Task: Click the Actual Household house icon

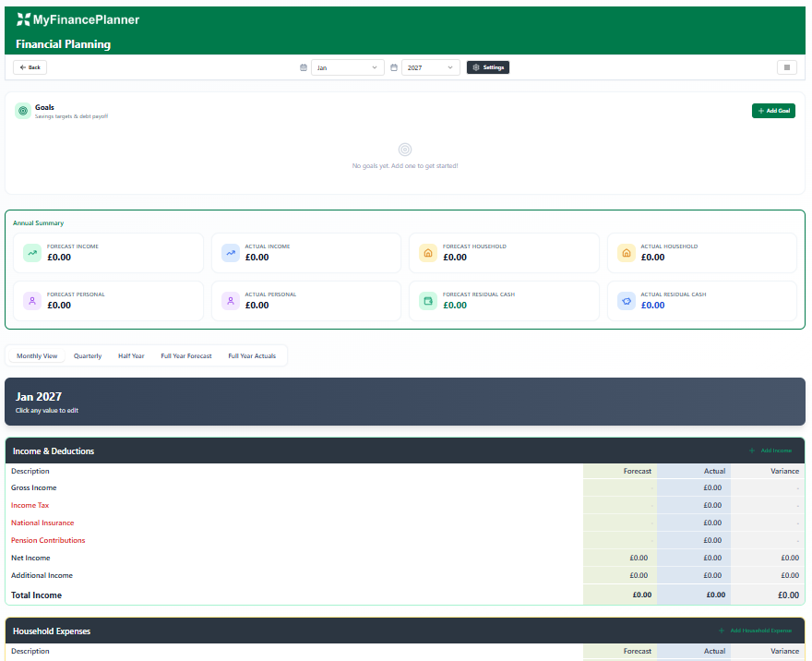Action: pos(627,253)
